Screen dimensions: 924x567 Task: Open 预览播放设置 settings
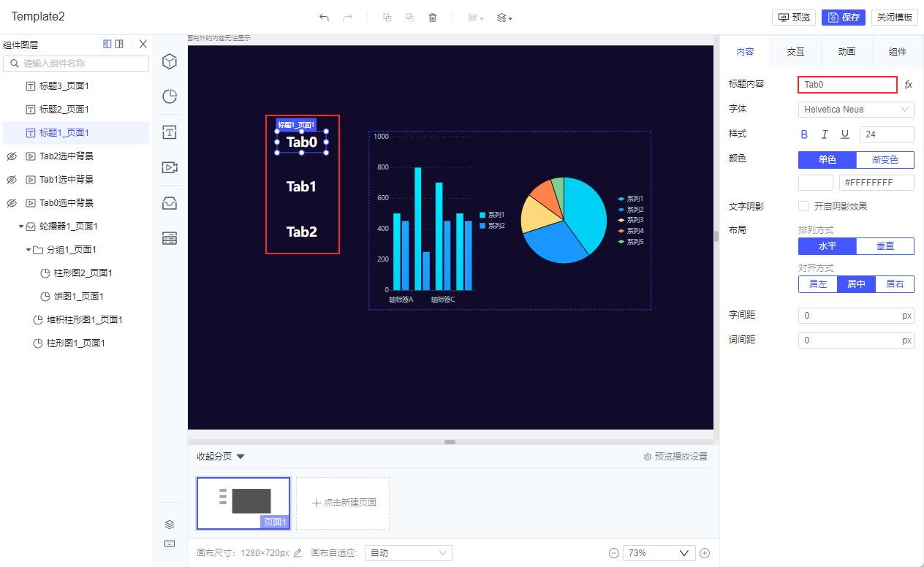pos(675,457)
